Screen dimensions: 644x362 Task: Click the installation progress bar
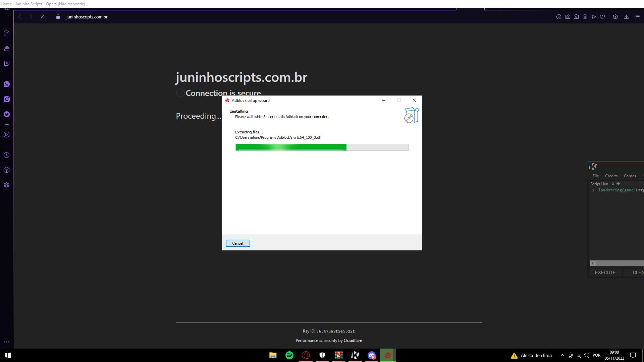pos(322,147)
